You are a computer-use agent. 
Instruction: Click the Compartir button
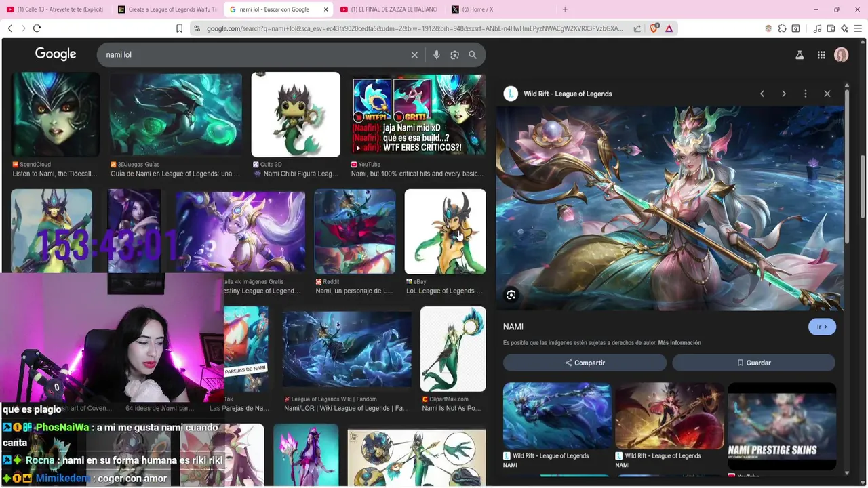pos(585,363)
